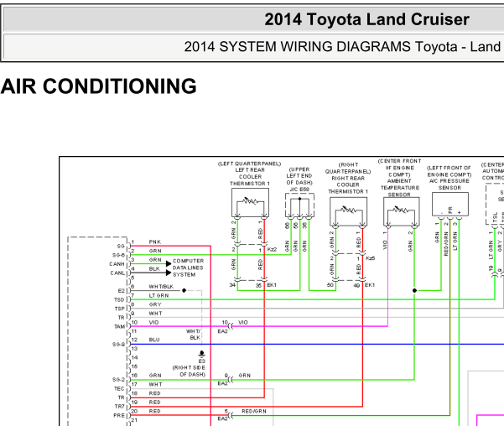This screenshot has width=504, height=426.
Task: Click the ground symbol above E3
Action: pos(201,354)
